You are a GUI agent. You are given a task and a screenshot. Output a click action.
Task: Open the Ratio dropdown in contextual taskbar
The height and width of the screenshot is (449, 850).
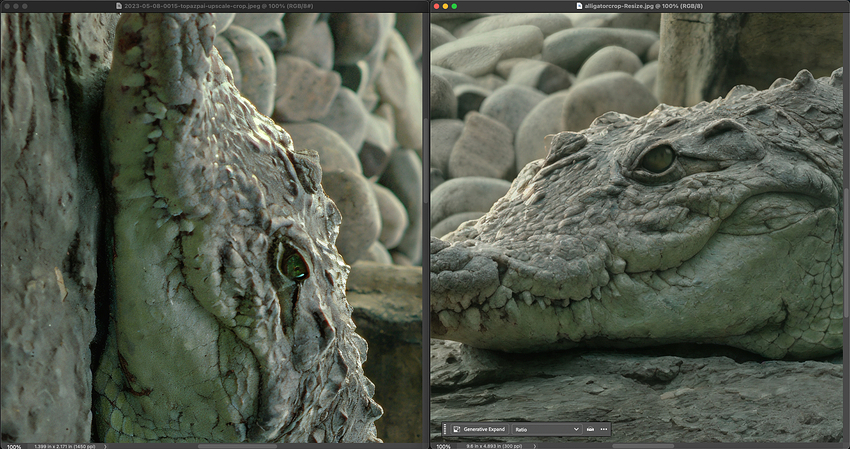(547, 429)
